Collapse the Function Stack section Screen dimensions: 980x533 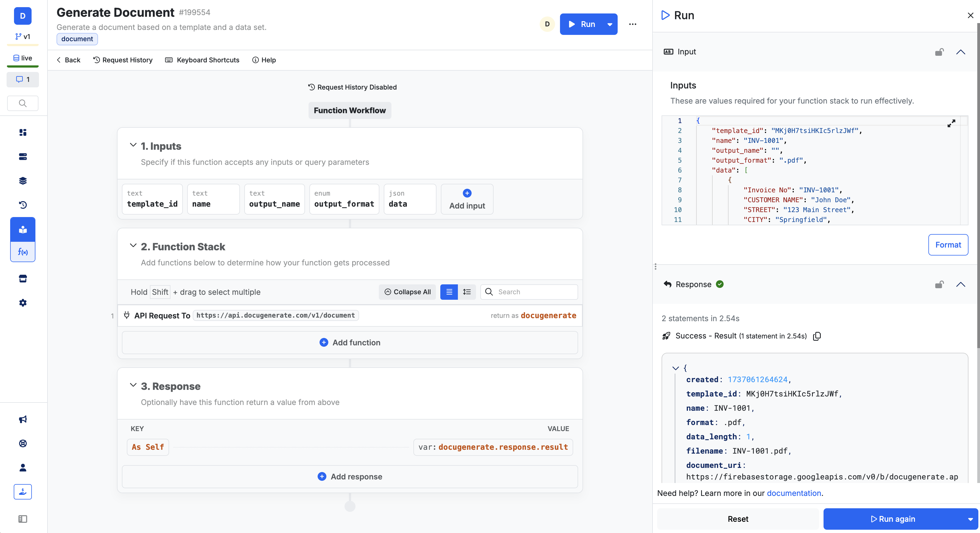click(134, 246)
